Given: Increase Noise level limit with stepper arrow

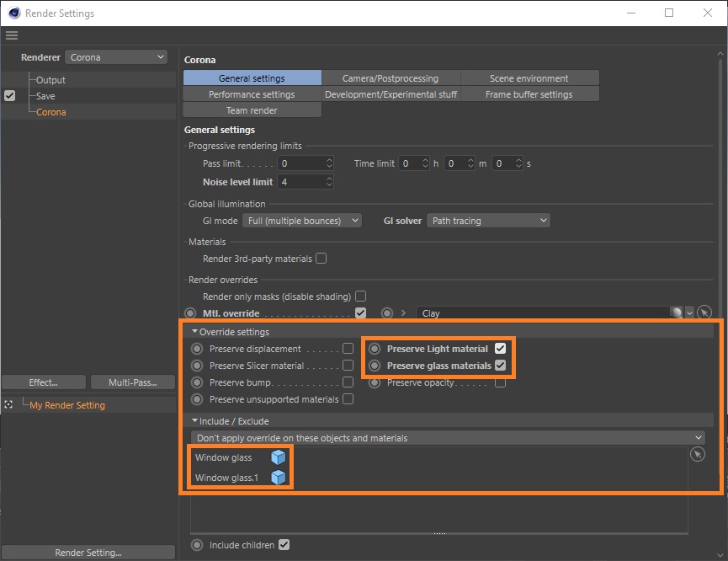Looking at the screenshot, I should pyautogui.click(x=329, y=179).
